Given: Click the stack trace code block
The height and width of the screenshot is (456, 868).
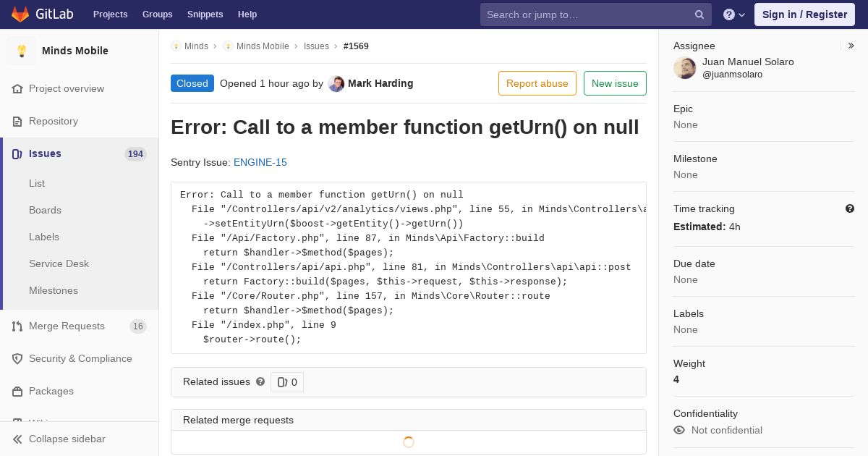Looking at the screenshot, I should point(409,268).
